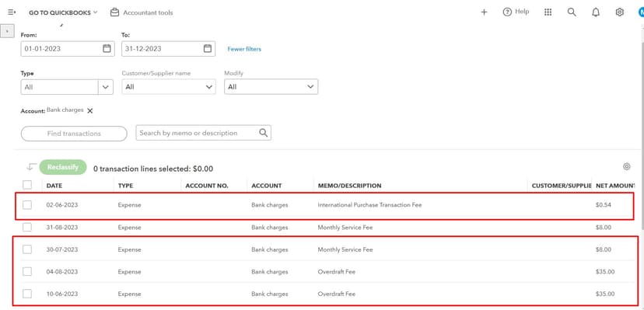Viewport: 644px width, 310px height.
Task: Click the magnifier in memo search box
Action: point(263,133)
